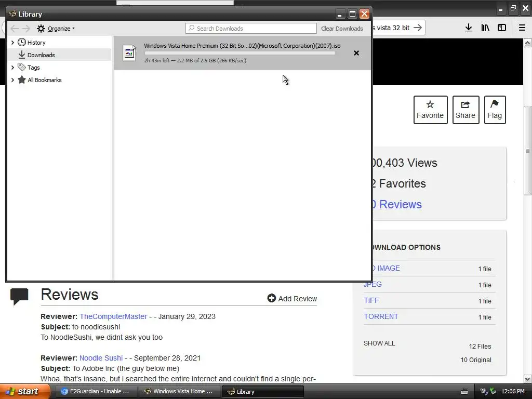Click Clear Downloads button

tap(342, 29)
